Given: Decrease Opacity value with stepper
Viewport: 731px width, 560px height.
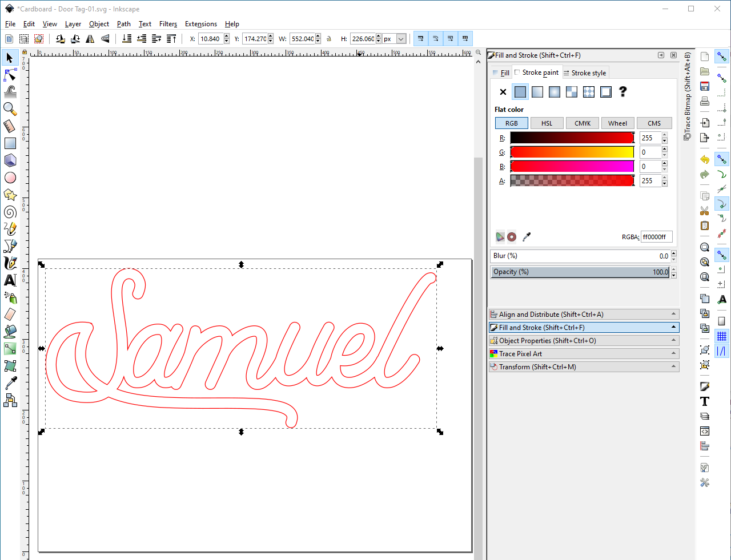Looking at the screenshot, I should tap(674, 275).
